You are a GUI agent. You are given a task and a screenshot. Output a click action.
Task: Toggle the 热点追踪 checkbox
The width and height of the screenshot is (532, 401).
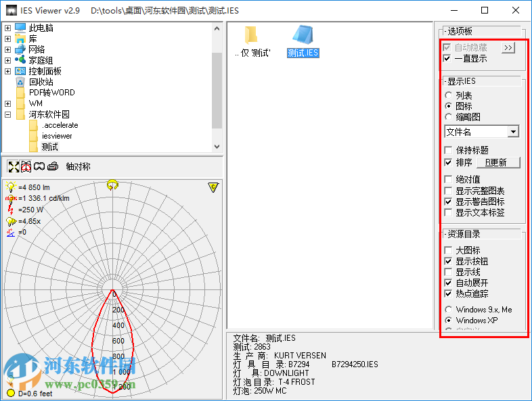coord(448,293)
